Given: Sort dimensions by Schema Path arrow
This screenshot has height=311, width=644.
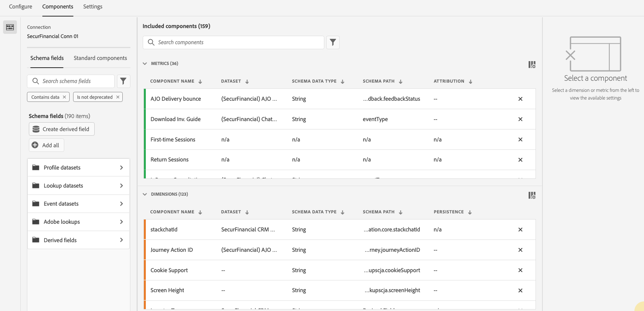Looking at the screenshot, I should pos(400,212).
